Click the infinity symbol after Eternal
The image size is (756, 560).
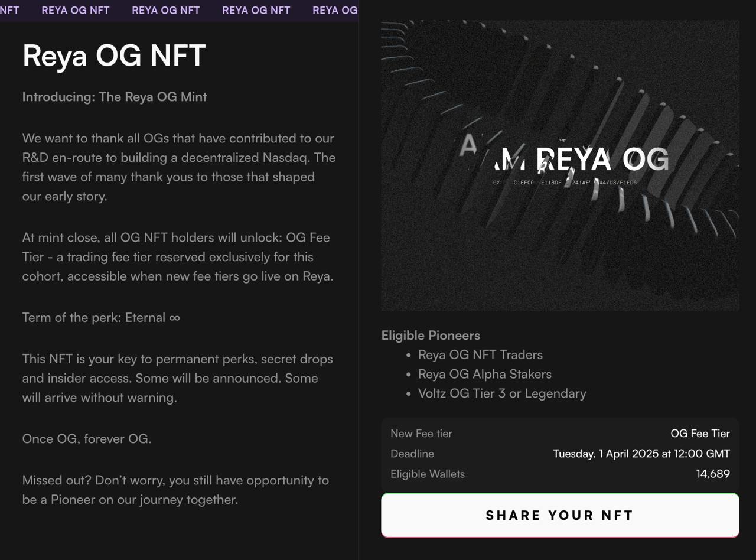coord(174,318)
